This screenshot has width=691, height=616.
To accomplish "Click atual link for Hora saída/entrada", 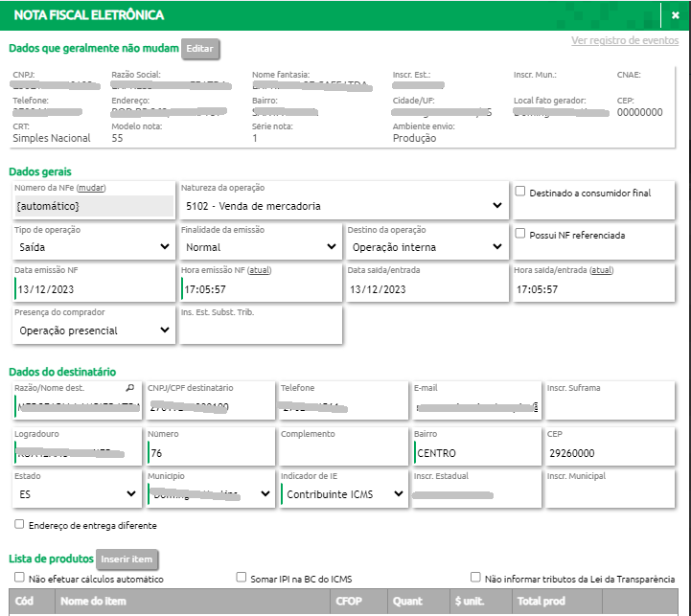I will [x=601, y=270].
